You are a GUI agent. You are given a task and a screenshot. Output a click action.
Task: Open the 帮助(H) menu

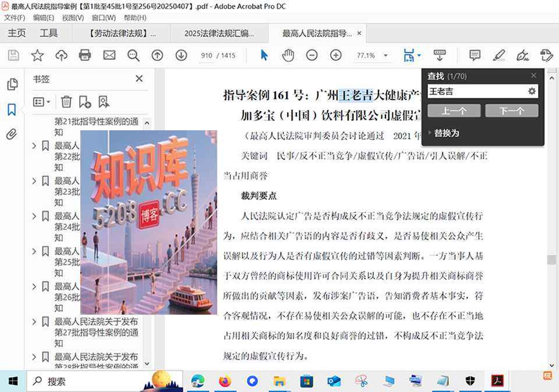click(135, 18)
